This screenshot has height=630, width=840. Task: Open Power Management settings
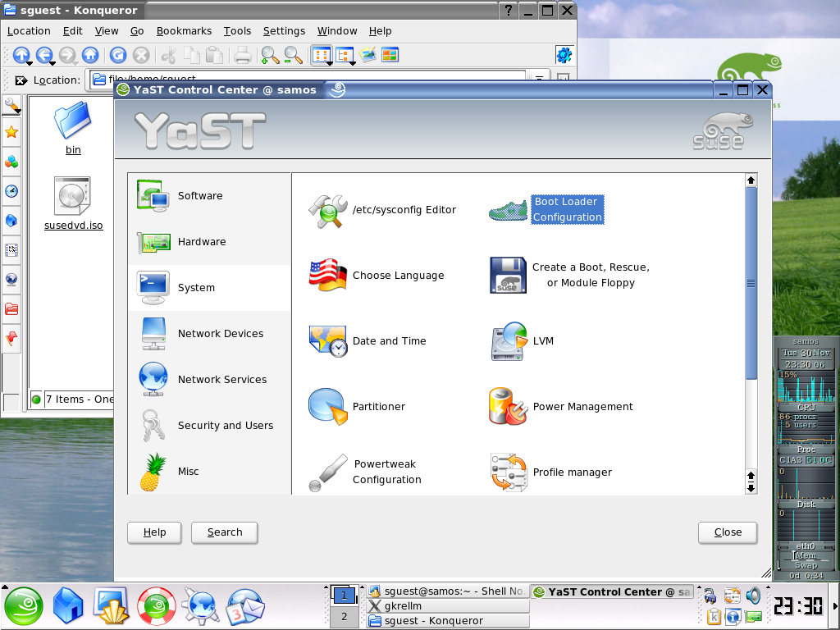coord(561,407)
